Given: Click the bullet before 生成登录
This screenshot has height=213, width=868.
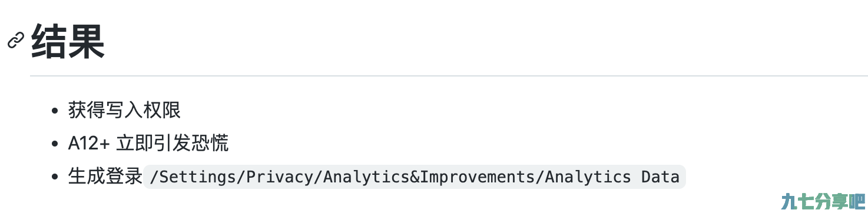Looking at the screenshot, I should [x=55, y=177].
